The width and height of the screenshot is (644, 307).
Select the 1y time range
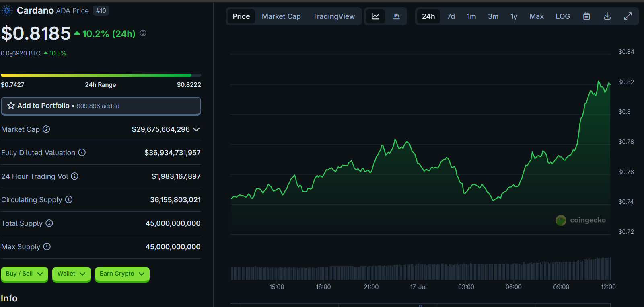click(x=514, y=16)
